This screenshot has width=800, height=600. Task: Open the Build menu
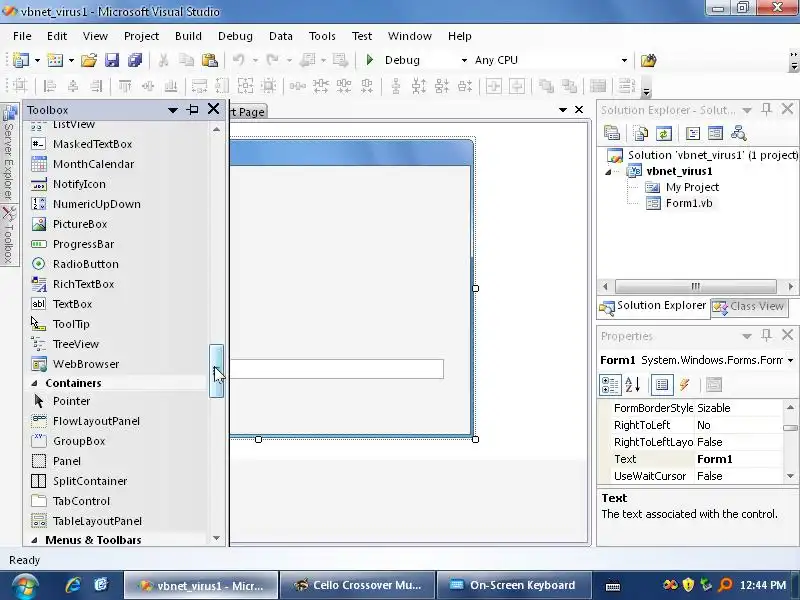188,36
